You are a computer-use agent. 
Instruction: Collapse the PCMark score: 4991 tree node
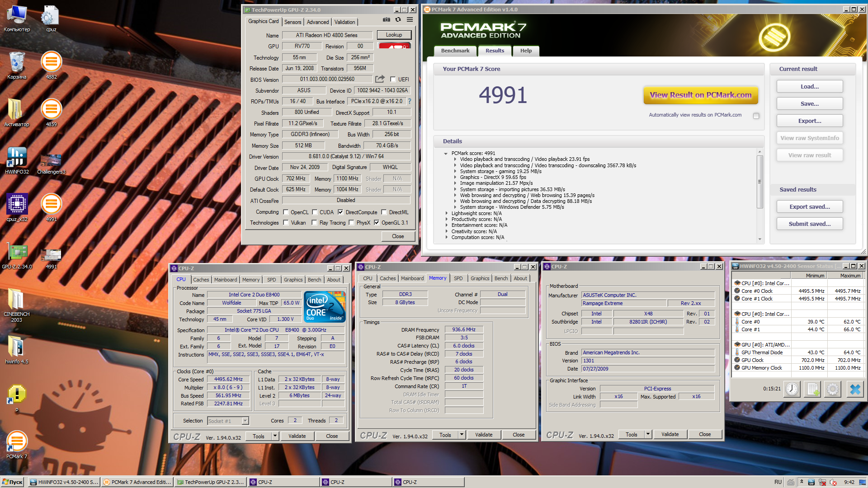tap(446, 153)
